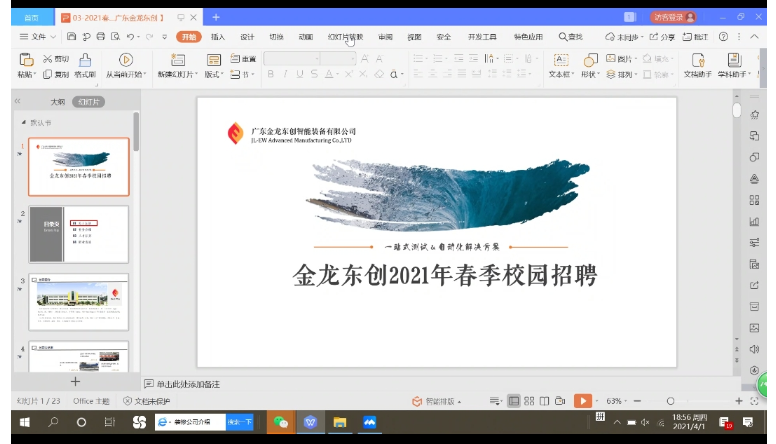
Task: Click the orange slideshow play button in status bar
Action: pyautogui.click(x=581, y=401)
